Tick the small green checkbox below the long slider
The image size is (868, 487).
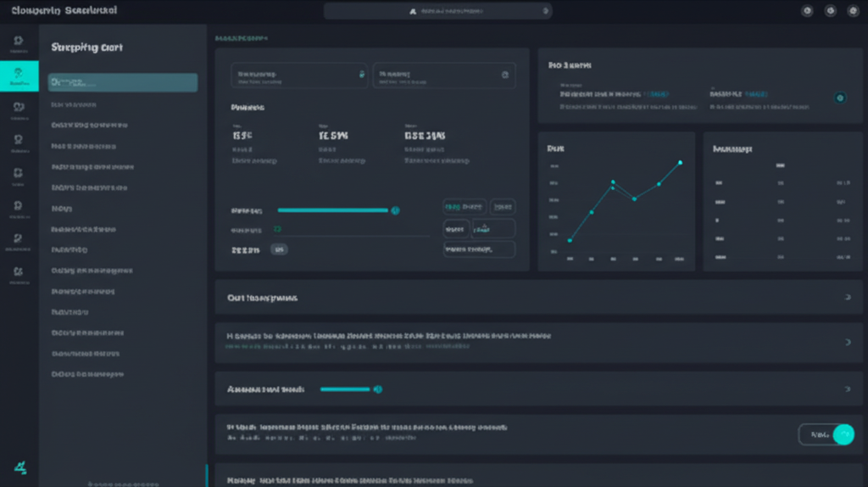click(x=277, y=229)
